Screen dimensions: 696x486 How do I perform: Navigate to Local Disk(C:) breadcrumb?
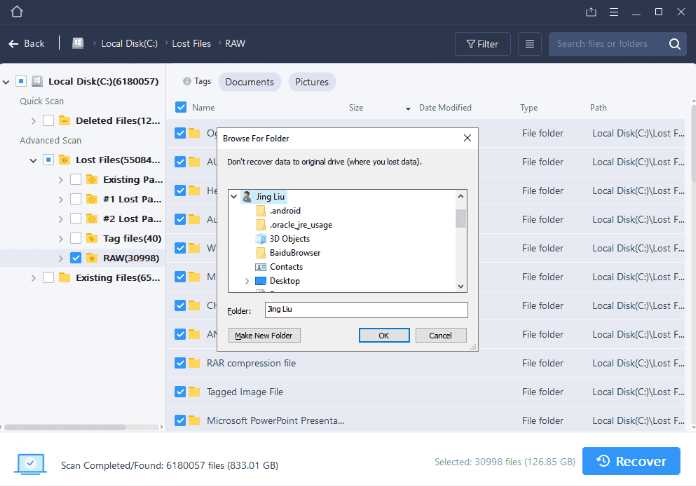click(129, 43)
